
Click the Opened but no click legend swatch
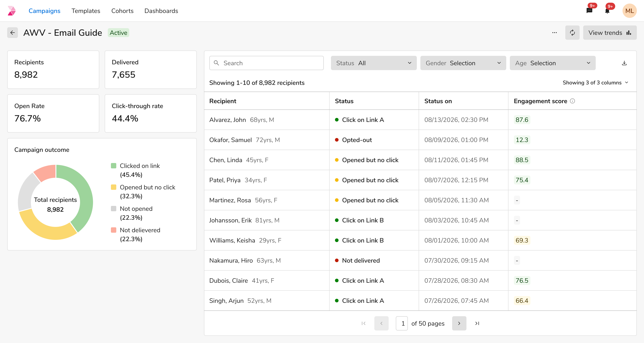point(114,187)
